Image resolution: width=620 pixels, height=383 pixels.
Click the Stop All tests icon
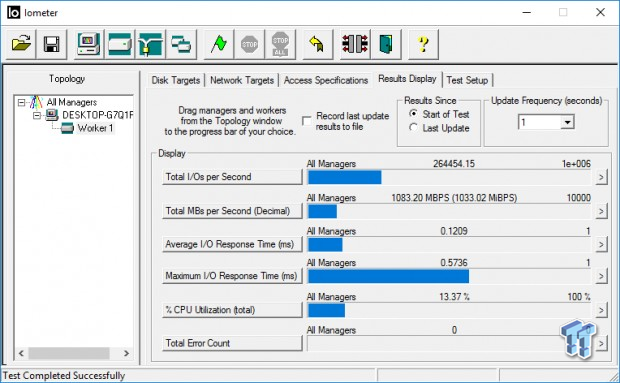pos(280,44)
